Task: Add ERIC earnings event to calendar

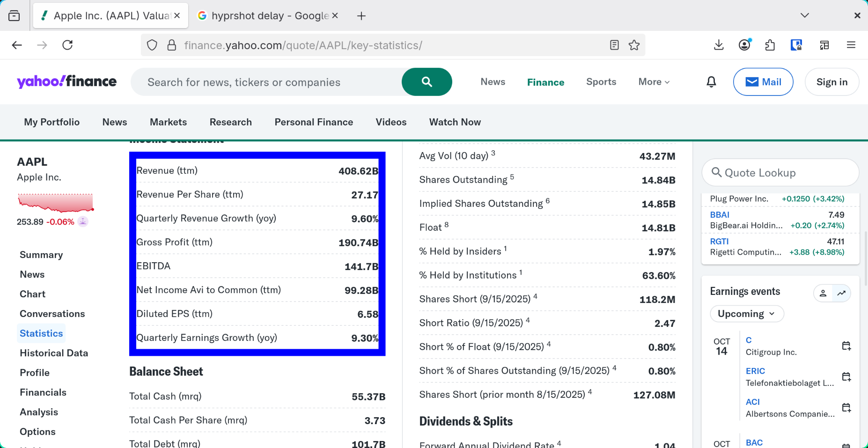Action: tap(846, 377)
